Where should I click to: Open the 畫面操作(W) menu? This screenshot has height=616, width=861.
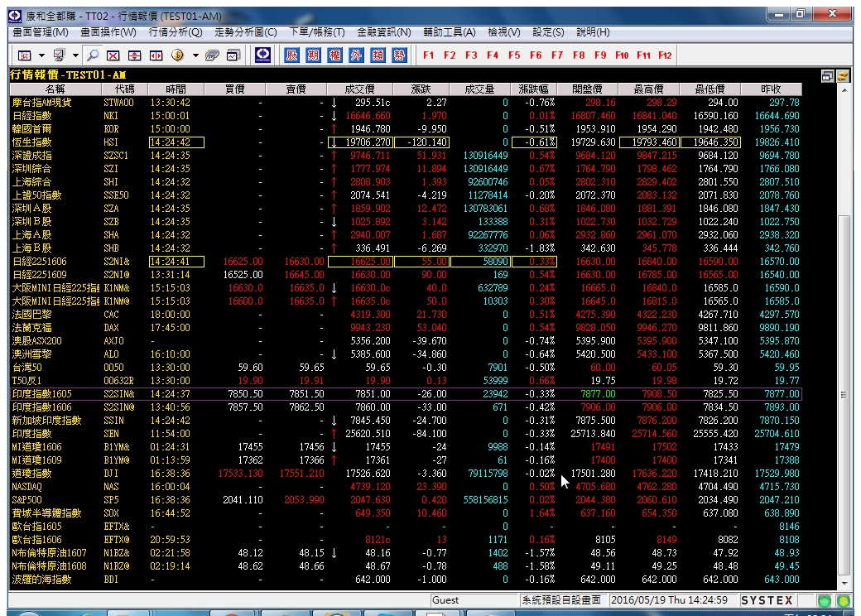[x=108, y=32]
